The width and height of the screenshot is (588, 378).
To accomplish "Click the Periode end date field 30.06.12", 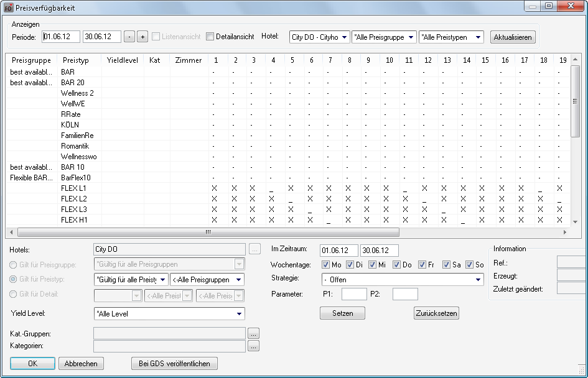I will click(101, 37).
